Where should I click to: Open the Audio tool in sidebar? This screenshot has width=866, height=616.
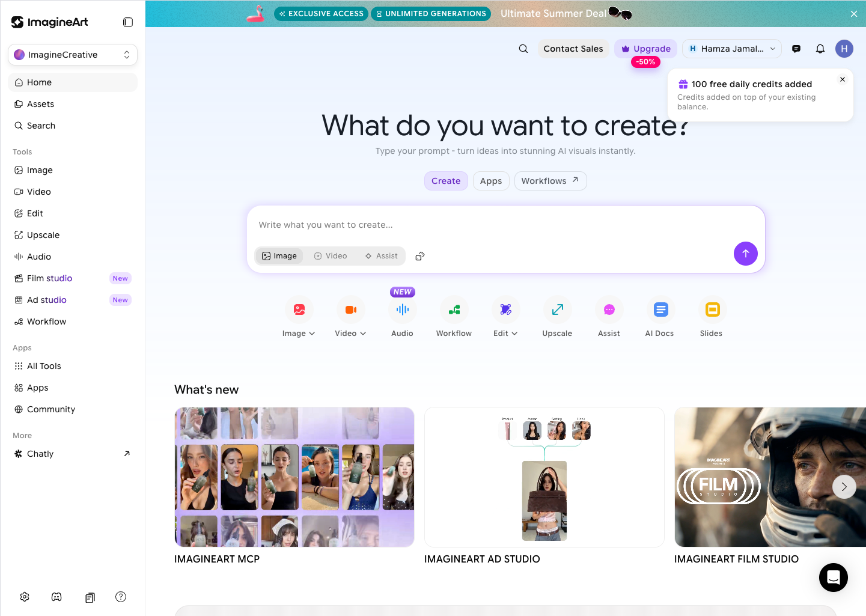pyautogui.click(x=73, y=257)
